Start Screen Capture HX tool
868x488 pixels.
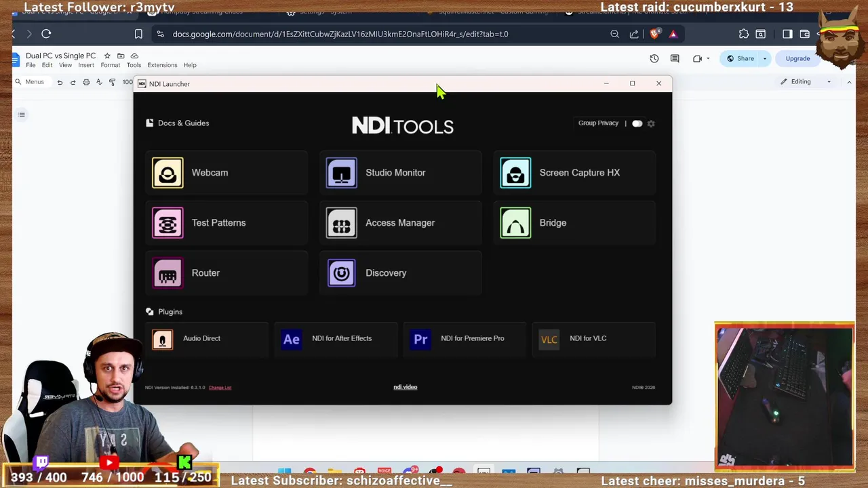pyautogui.click(x=574, y=173)
